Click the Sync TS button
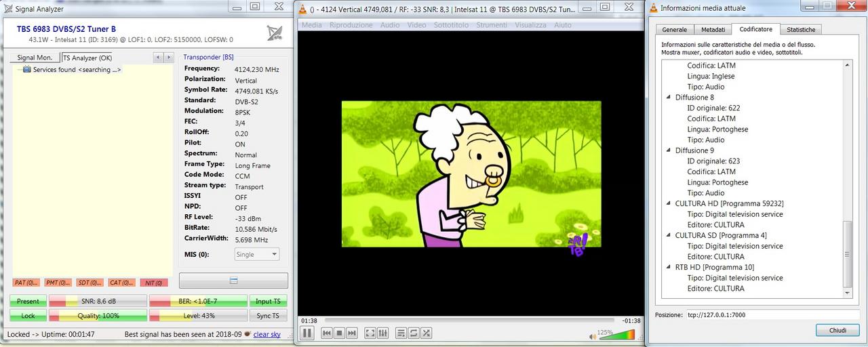The width and height of the screenshot is (868, 347). (269, 316)
